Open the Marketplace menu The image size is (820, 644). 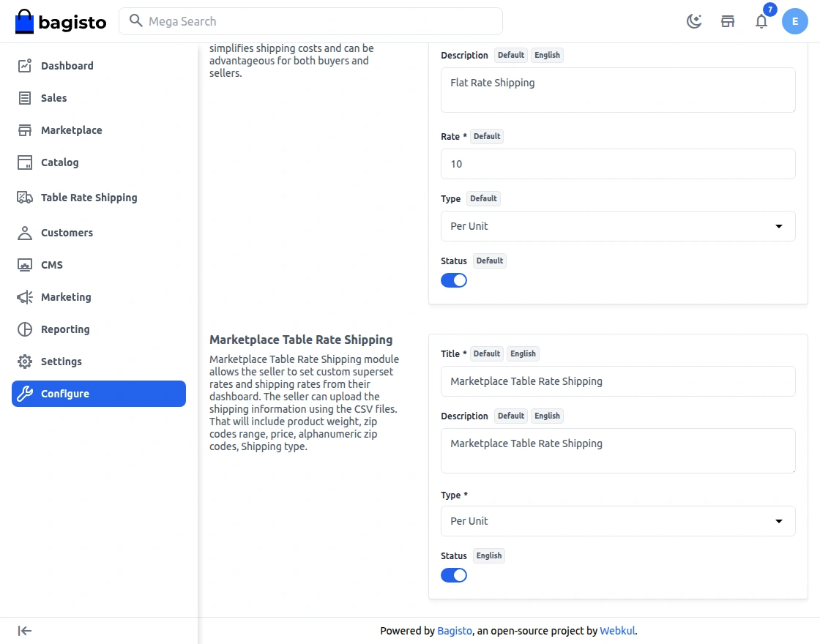(x=71, y=130)
